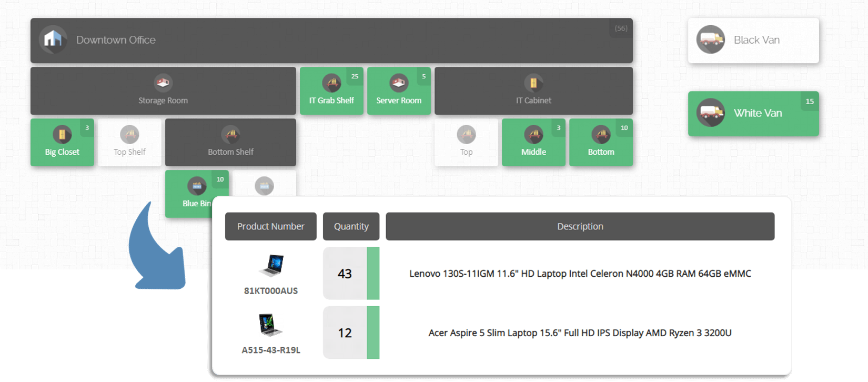
Task: Select the IT Cabinet tile label
Action: click(x=533, y=100)
